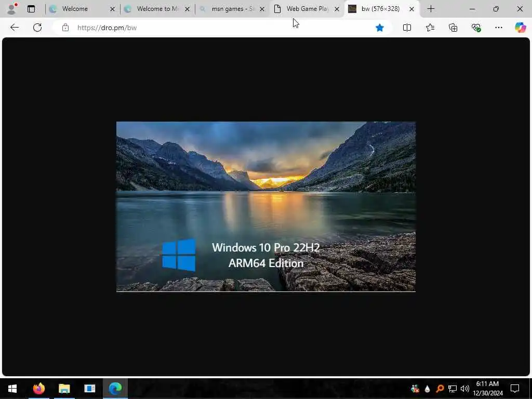Open Settings and more menu
The height and width of the screenshot is (399, 532).
coord(498,28)
